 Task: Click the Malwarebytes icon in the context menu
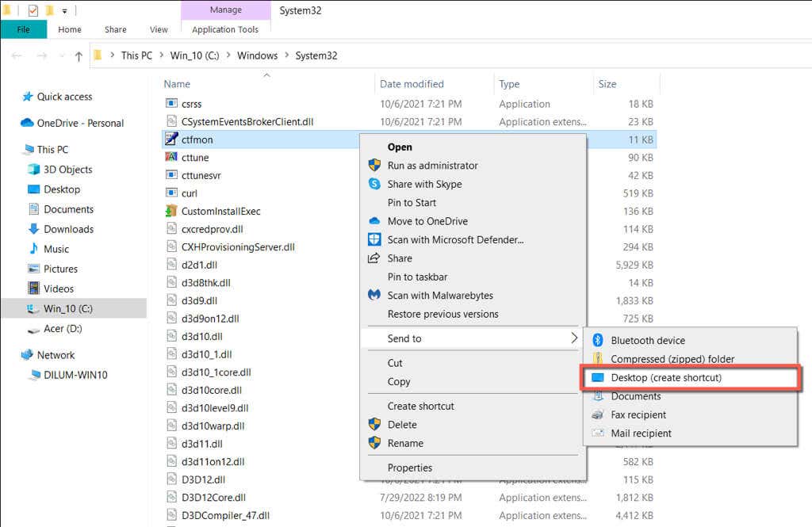374,295
